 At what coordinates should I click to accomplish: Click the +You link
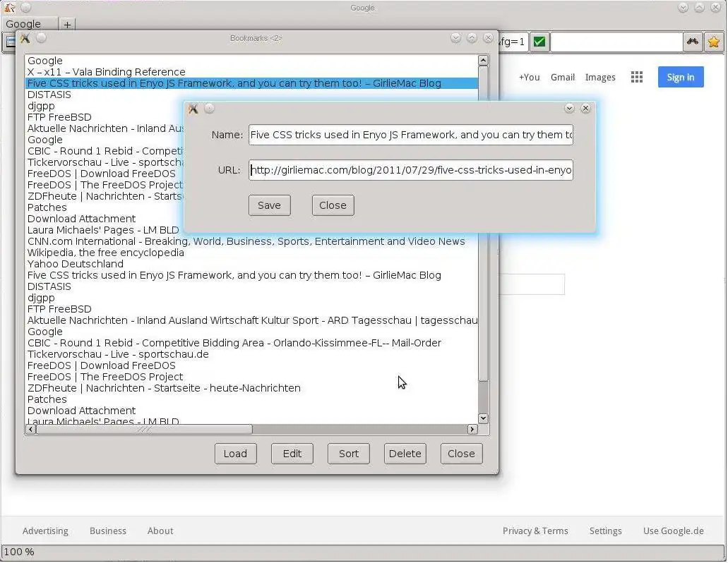[530, 78]
